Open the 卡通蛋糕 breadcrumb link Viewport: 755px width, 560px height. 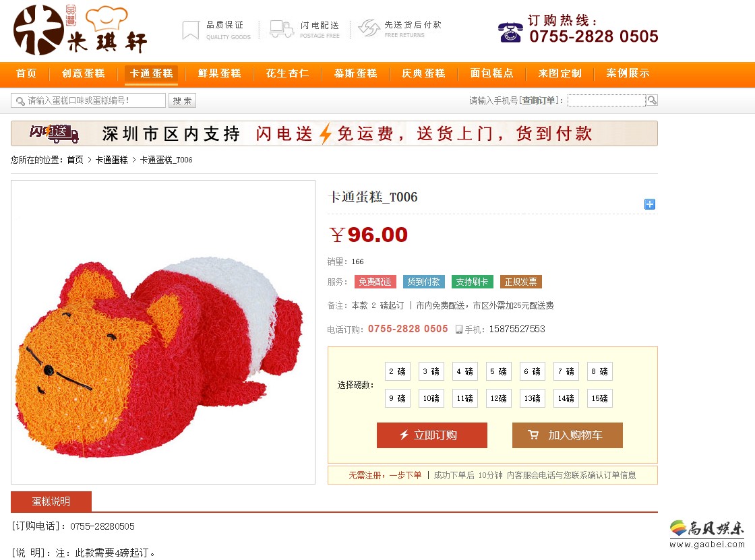pos(112,160)
